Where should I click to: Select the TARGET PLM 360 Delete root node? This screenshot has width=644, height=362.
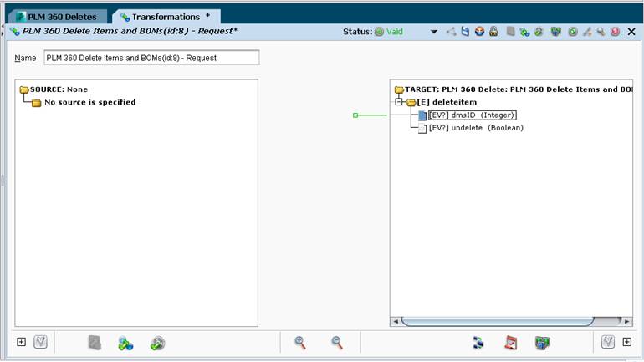pyautogui.click(x=514, y=89)
